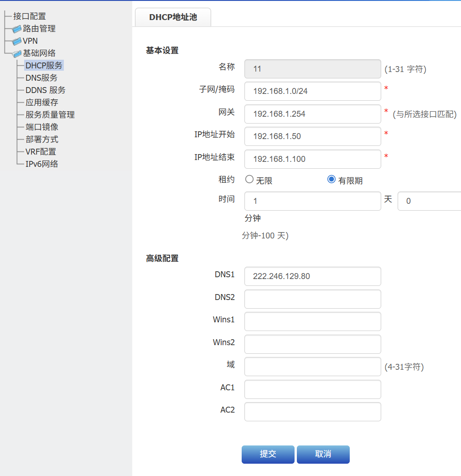Image resolution: width=461 pixels, height=476 pixels.
Task: Click the (与所选接口匹配) hint text
Action: pos(425,114)
